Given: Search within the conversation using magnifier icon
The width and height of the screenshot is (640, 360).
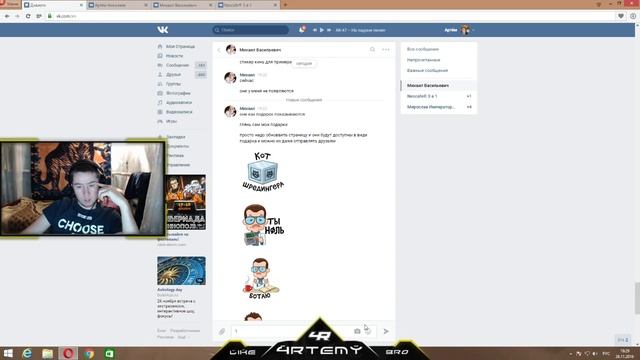Looking at the screenshot, I should pos(372,49).
